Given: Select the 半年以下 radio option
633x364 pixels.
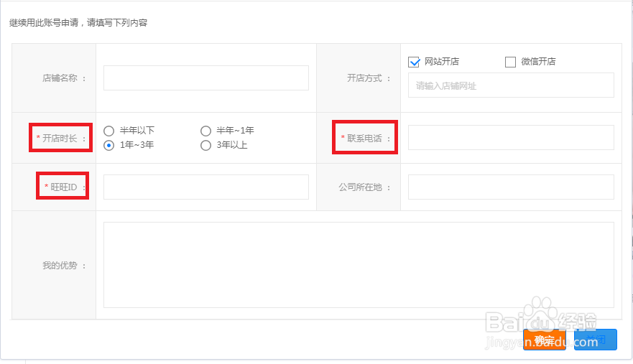Looking at the screenshot, I should pyautogui.click(x=108, y=131).
